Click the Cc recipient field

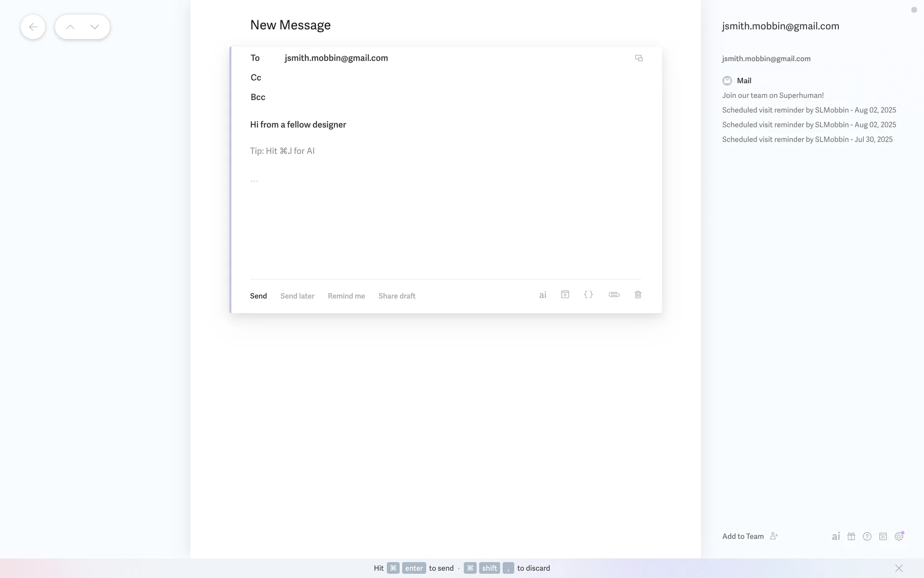433,78
